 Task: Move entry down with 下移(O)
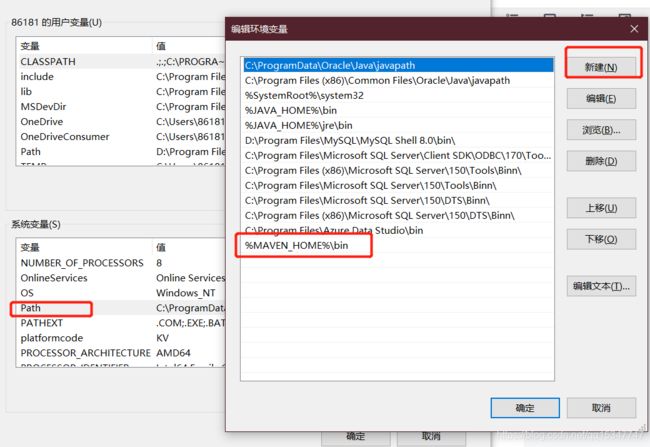click(x=600, y=239)
